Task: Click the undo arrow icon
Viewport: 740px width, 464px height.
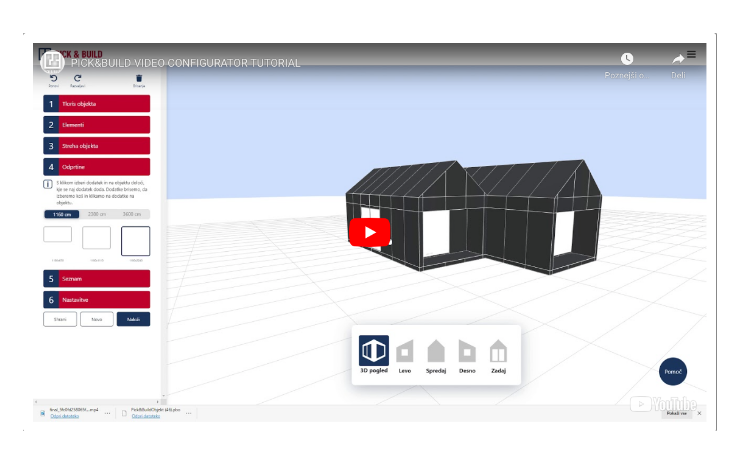Action: 54,79
